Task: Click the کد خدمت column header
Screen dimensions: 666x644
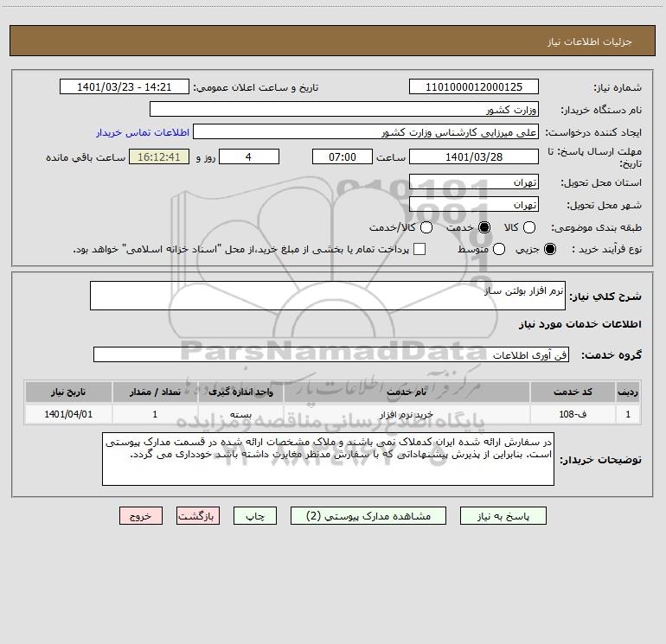Action: click(573, 392)
